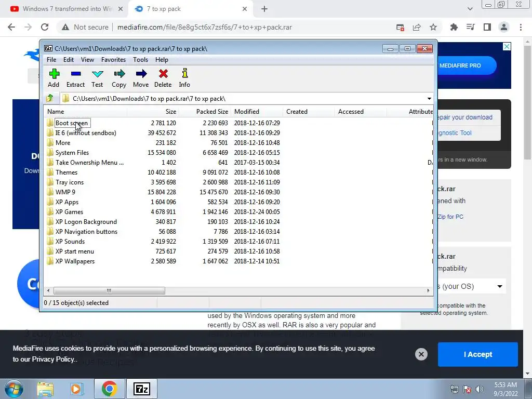Sort by the Name column header
This screenshot has height=399, width=532.
(86, 112)
